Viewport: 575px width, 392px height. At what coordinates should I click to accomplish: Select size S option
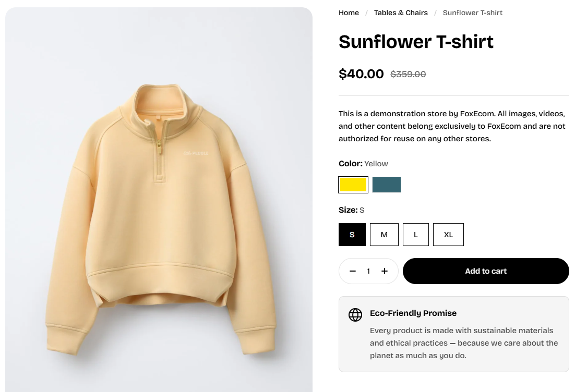pos(352,235)
